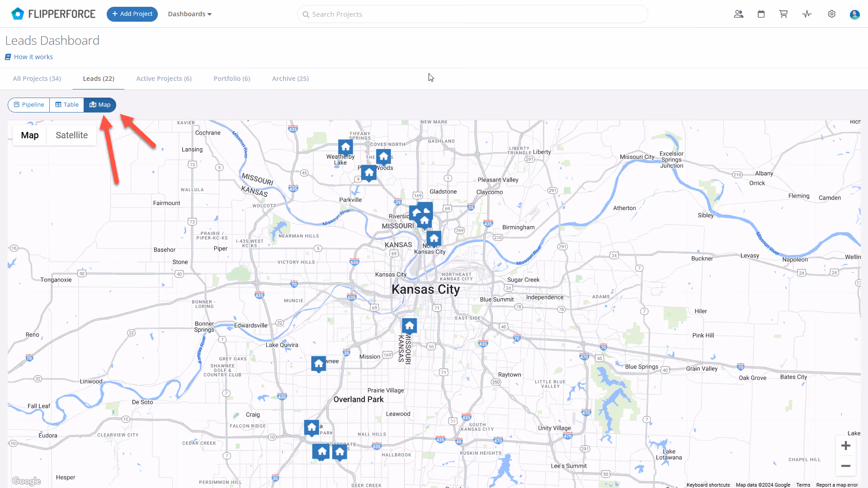Image resolution: width=868 pixels, height=488 pixels.
Task: Zoom out on the map
Action: pos(846,466)
